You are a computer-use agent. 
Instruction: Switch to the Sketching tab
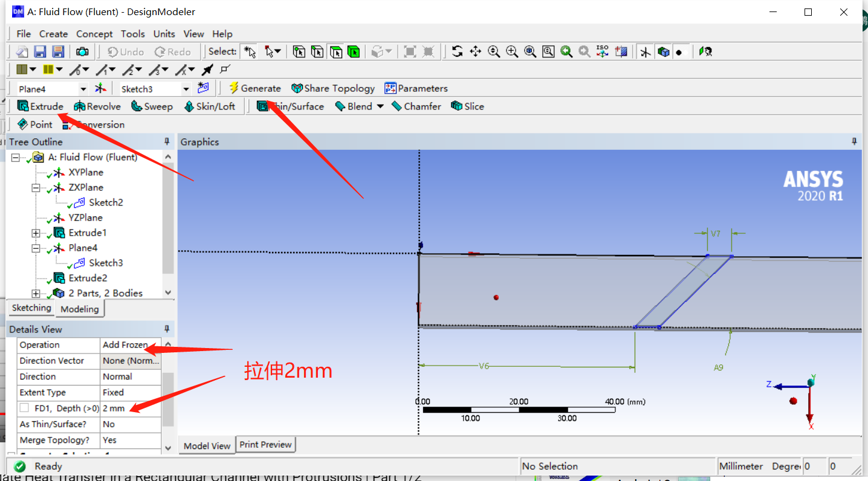click(31, 308)
